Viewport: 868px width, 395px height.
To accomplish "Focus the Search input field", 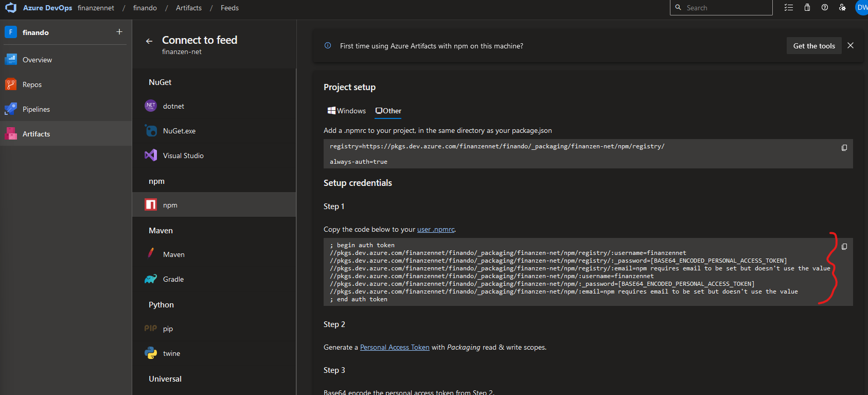I will [721, 8].
